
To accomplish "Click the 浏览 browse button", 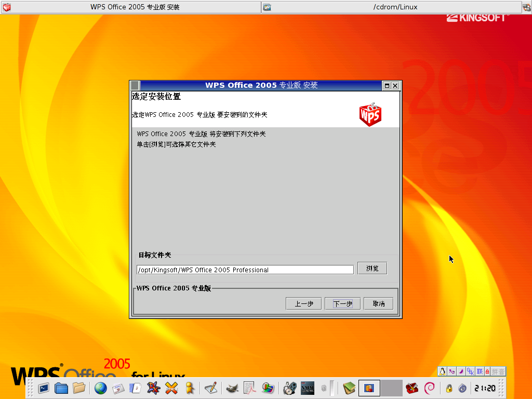I will 372,269.
